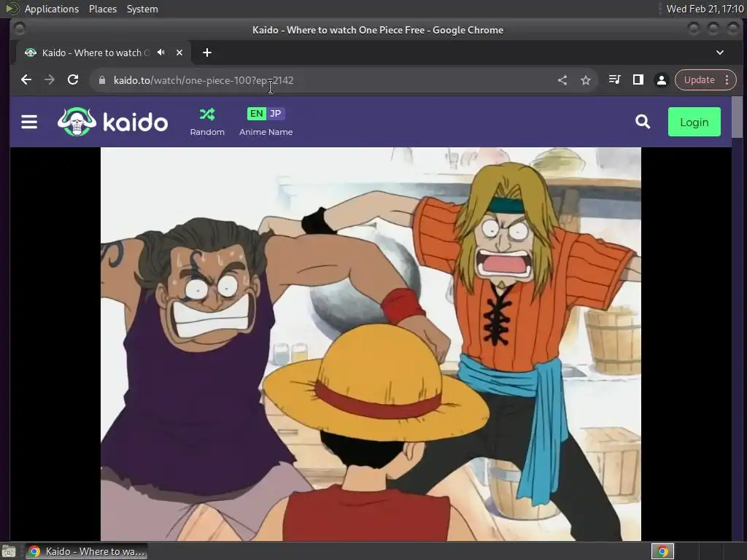Image resolution: width=747 pixels, height=560 pixels.
Task: Click show desktop icon in taskbar
Action: (x=9, y=551)
